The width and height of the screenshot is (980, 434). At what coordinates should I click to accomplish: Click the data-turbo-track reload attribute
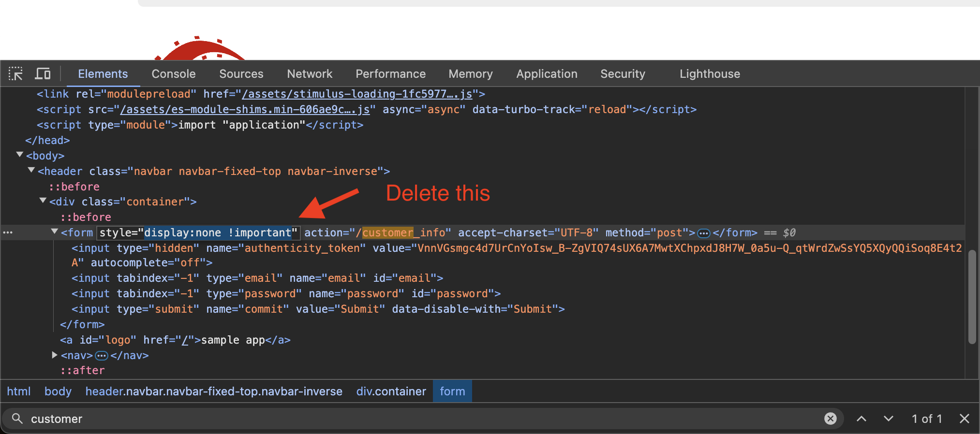(x=552, y=109)
